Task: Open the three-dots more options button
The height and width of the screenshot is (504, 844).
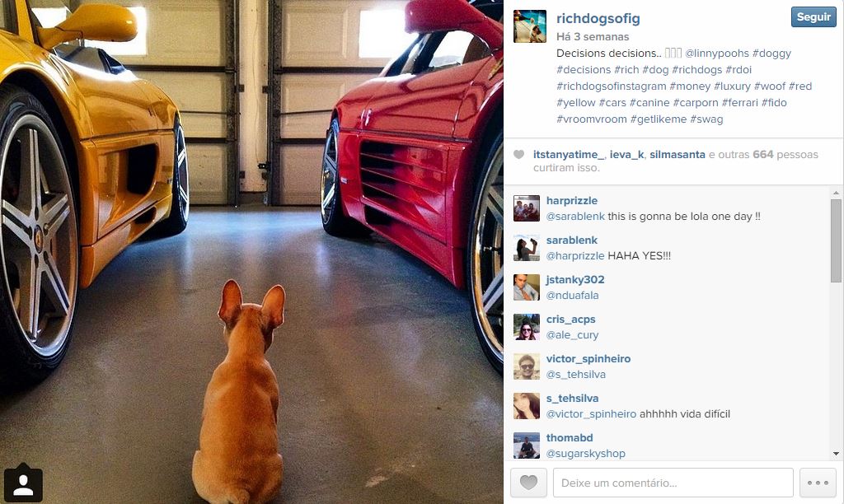Action: 818,483
